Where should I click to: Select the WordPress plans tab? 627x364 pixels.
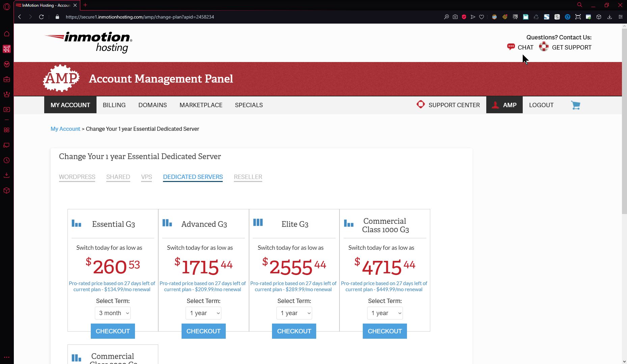[77, 177]
